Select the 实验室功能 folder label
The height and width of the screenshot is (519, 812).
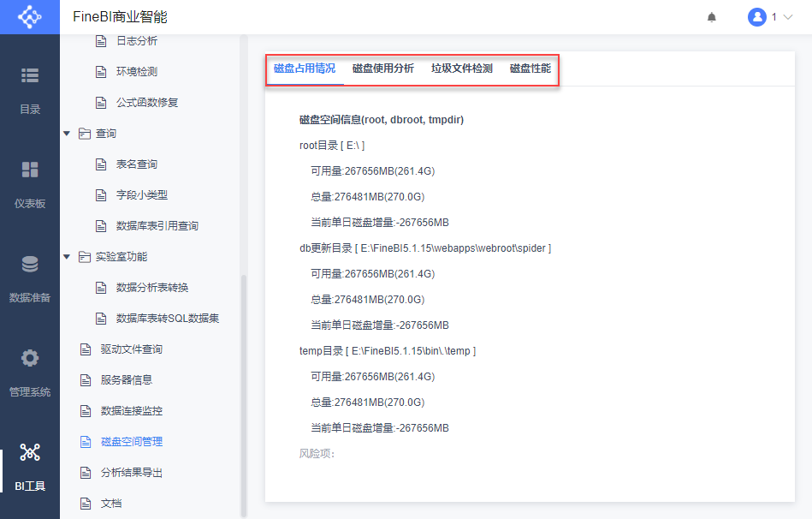pos(122,257)
